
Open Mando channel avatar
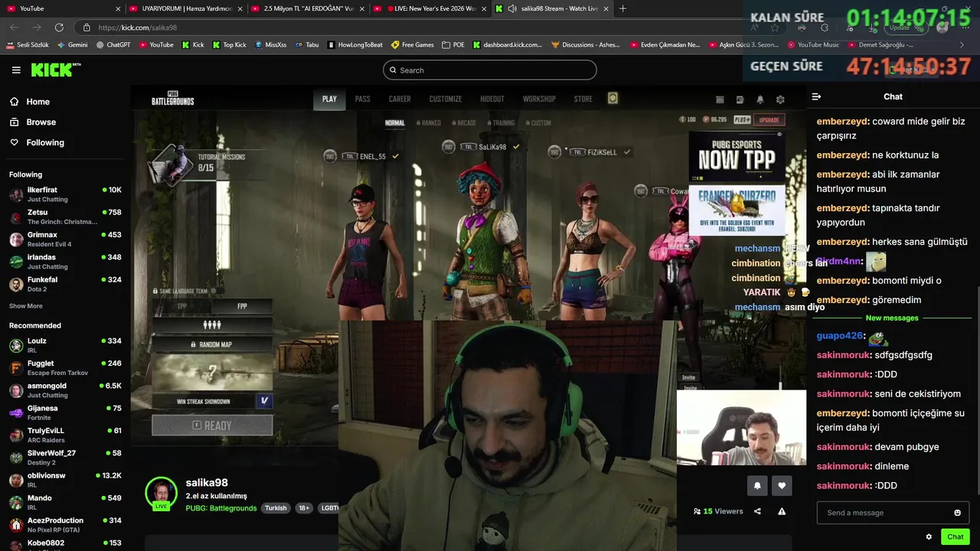point(16,503)
